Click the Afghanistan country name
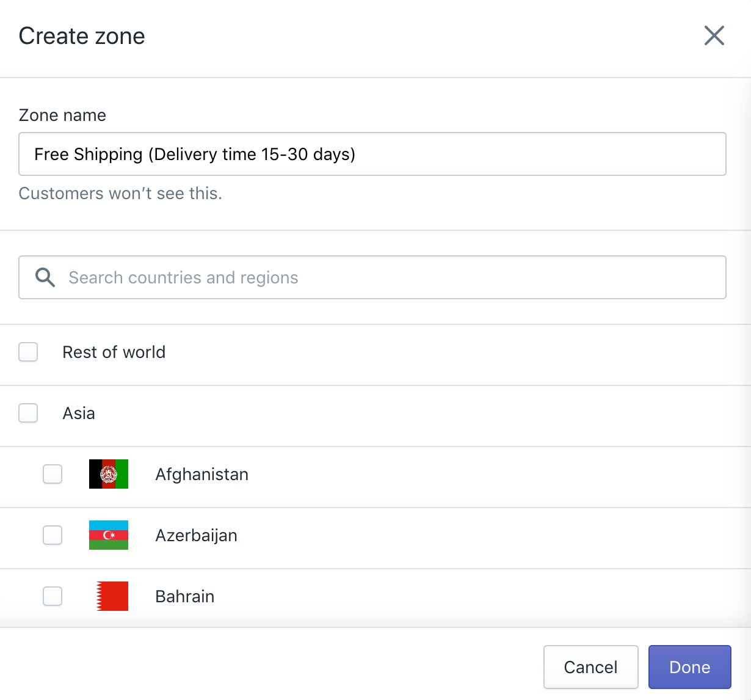Image resolution: width=751 pixels, height=700 pixels. (201, 475)
